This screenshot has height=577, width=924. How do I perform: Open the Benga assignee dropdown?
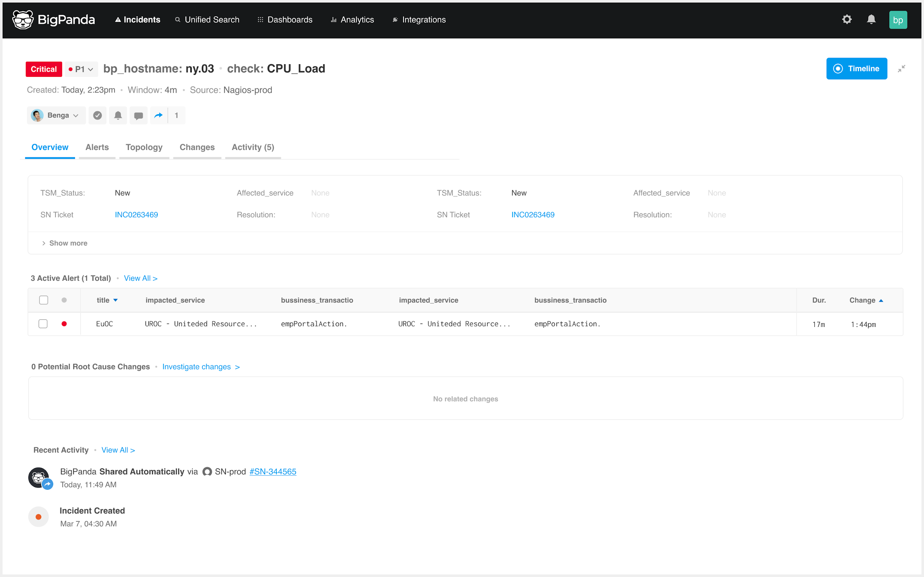56,115
